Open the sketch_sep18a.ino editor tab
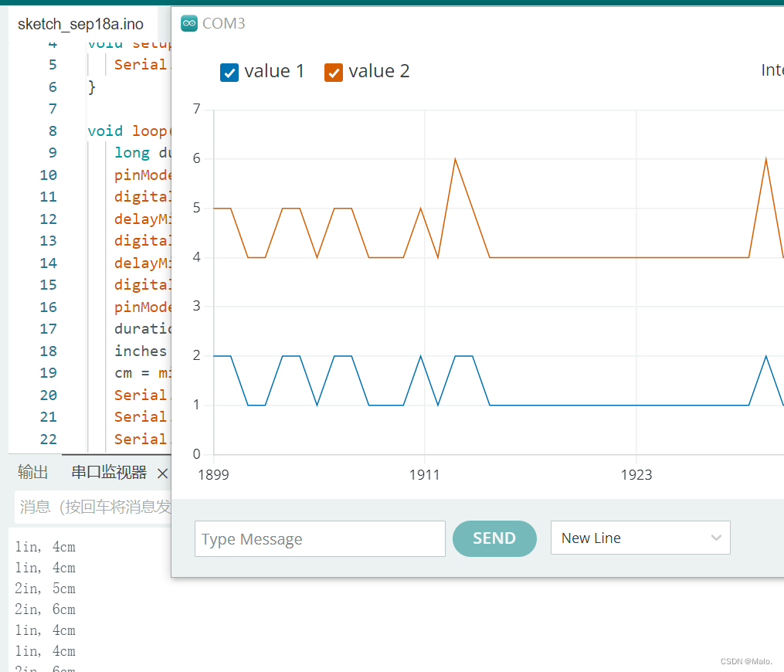The image size is (784, 672). [81, 24]
